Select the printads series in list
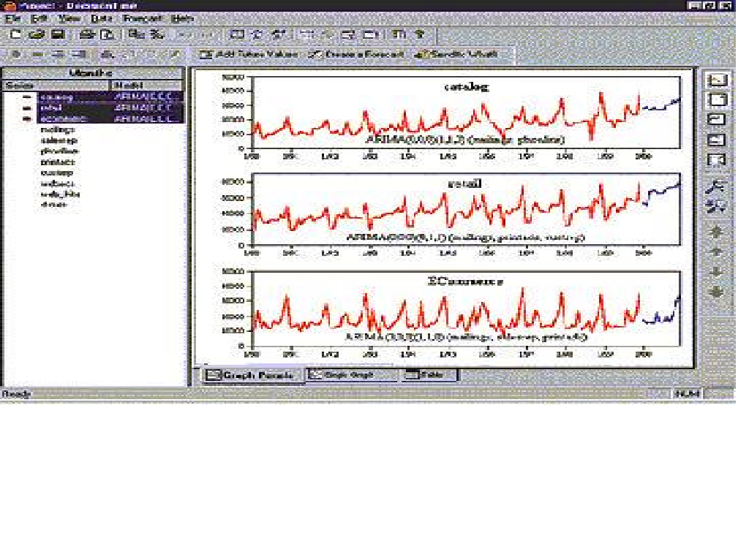The image size is (749, 560). (58, 162)
